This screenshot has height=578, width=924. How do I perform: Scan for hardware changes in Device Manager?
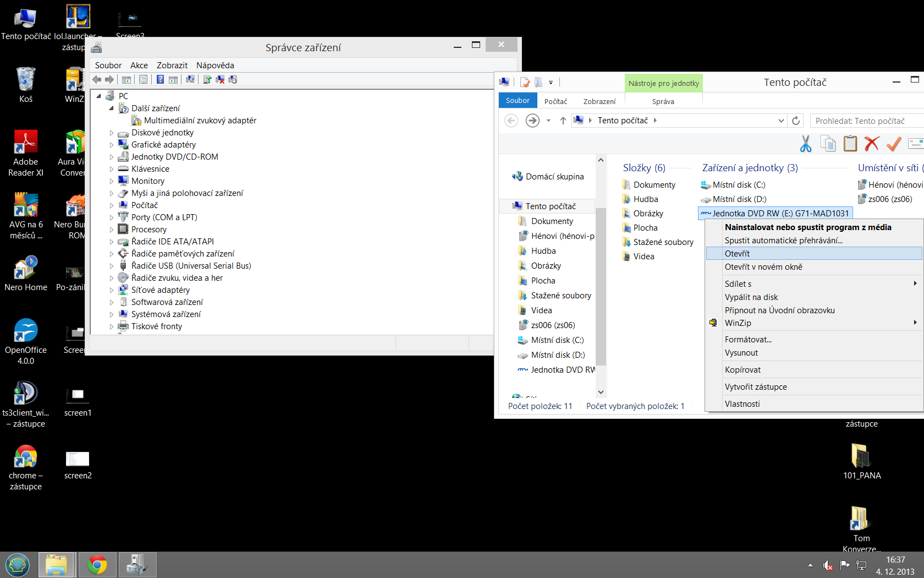(190, 80)
